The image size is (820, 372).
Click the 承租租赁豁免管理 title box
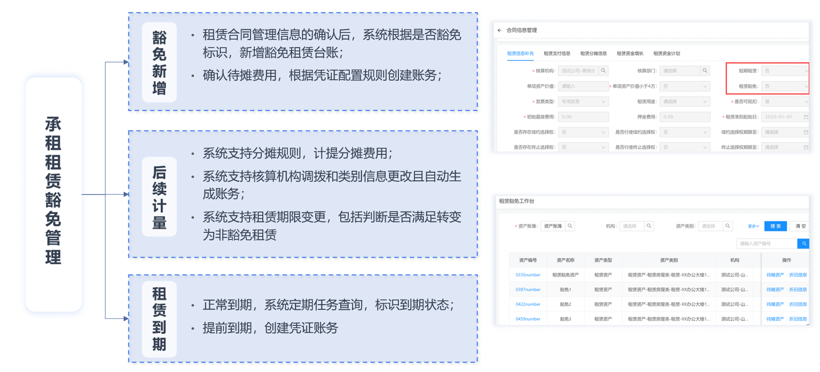pos(54,195)
